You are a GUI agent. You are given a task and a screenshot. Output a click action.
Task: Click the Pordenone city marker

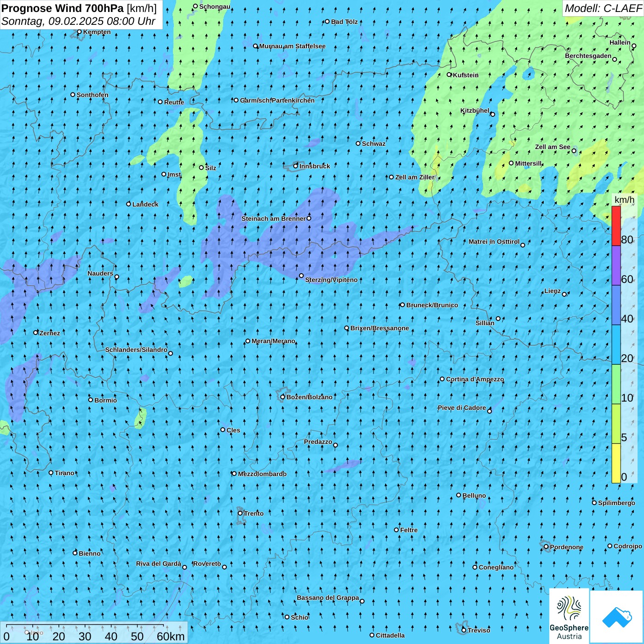(546, 547)
